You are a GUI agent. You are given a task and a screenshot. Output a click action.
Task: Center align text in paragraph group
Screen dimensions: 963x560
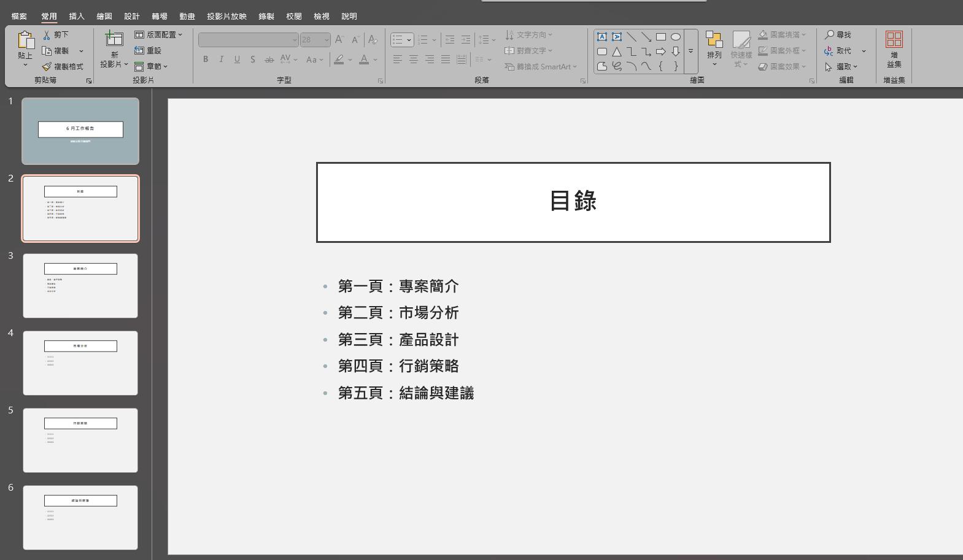(414, 59)
